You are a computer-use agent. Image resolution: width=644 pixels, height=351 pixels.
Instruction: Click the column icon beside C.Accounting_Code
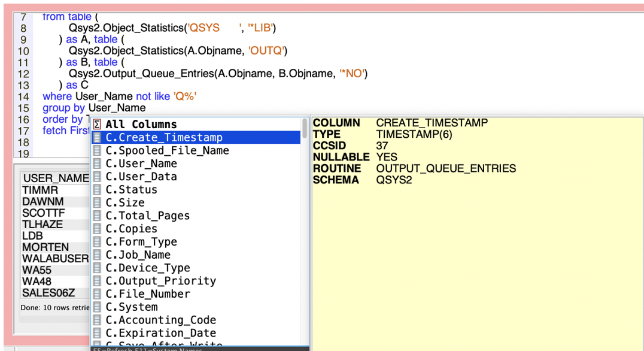[x=96, y=319]
